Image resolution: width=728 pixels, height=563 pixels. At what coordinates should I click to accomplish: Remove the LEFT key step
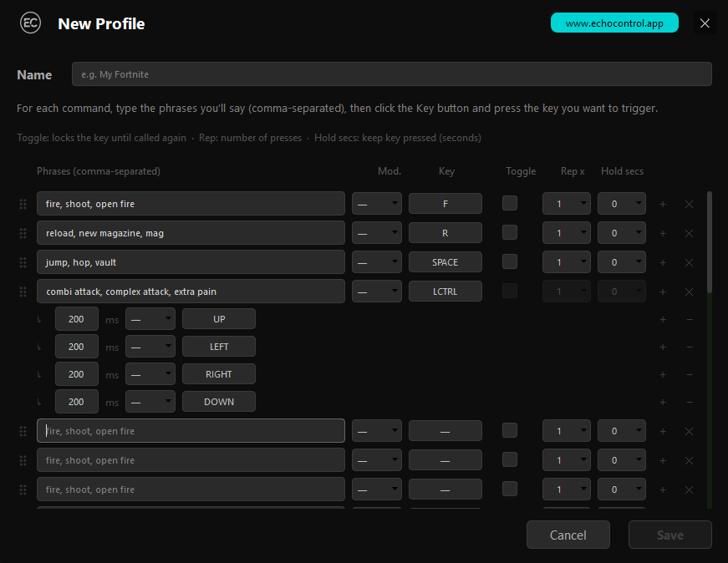point(690,347)
